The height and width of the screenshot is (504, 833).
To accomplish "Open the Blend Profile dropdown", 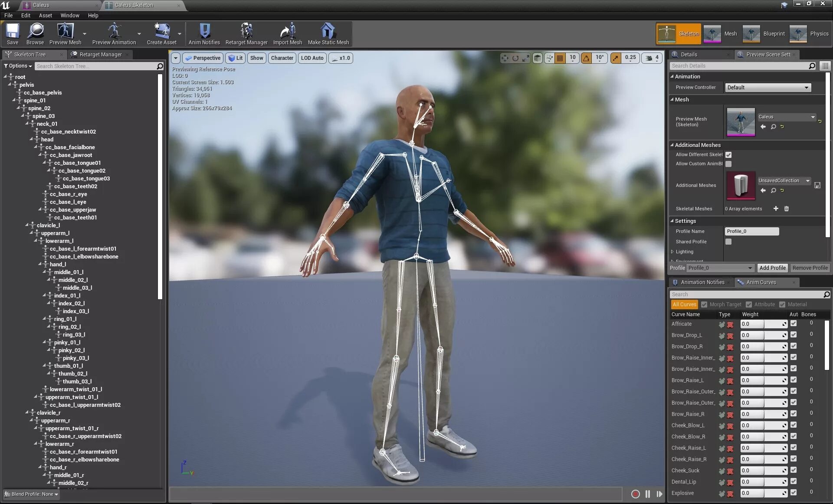I will [33, 494].
